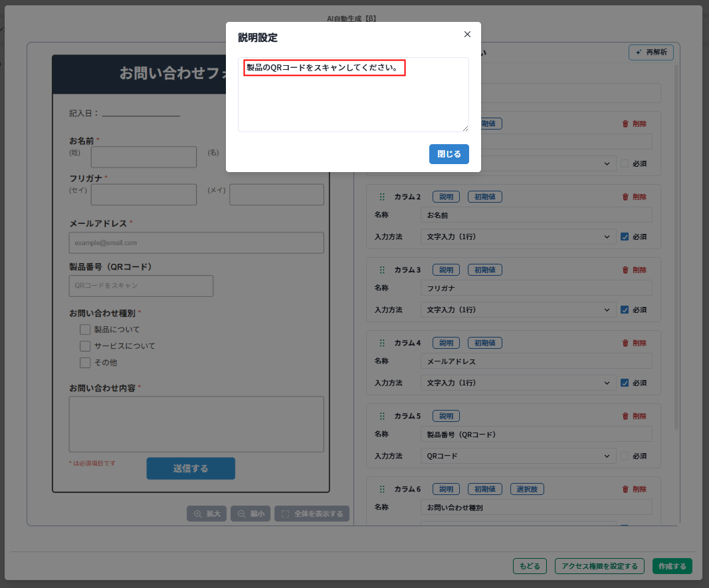Screen dimensions: 709x588
Task: Delete カラム 2 via trash icon
Action: [633, 197]
